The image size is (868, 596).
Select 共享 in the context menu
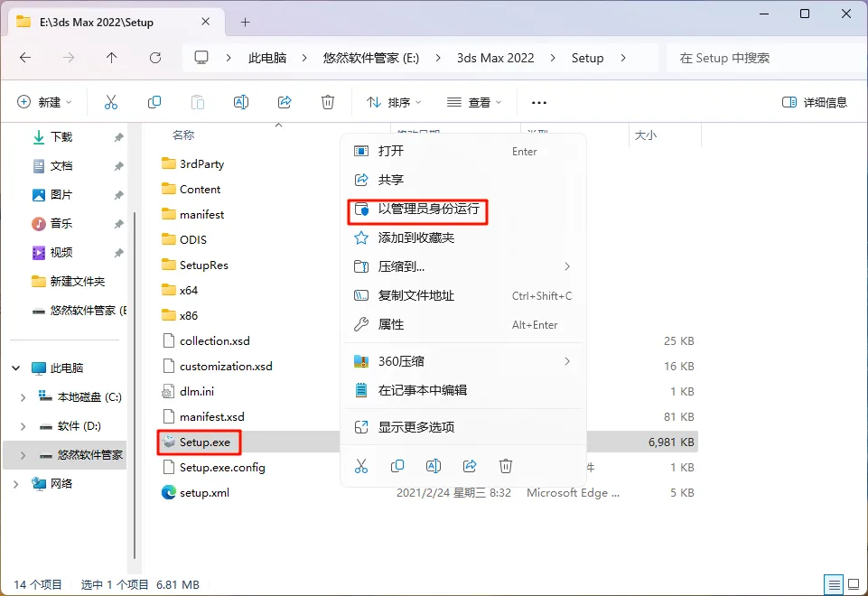click(x=462, y=180)
